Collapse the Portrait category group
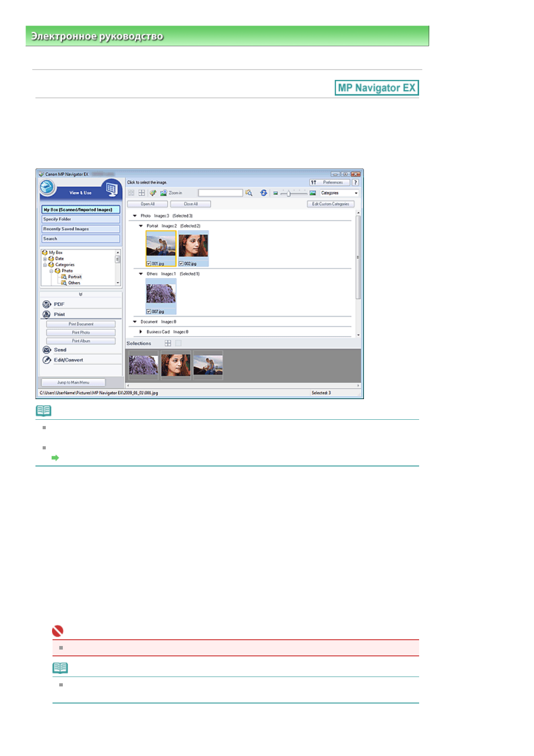The image size is (534, 756). coord(141,226)
